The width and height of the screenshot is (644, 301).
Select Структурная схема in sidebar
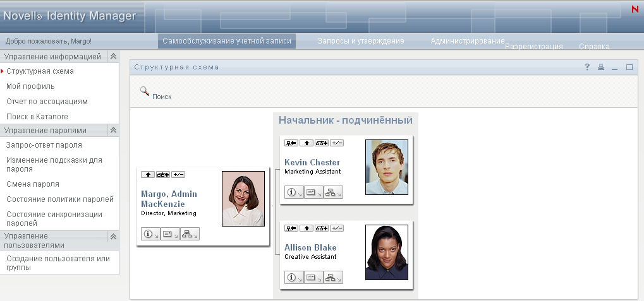(40, 71)
